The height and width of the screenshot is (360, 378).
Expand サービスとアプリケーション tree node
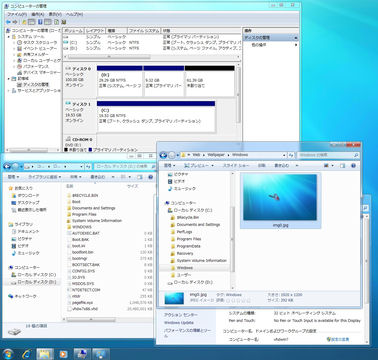point(9,91)
